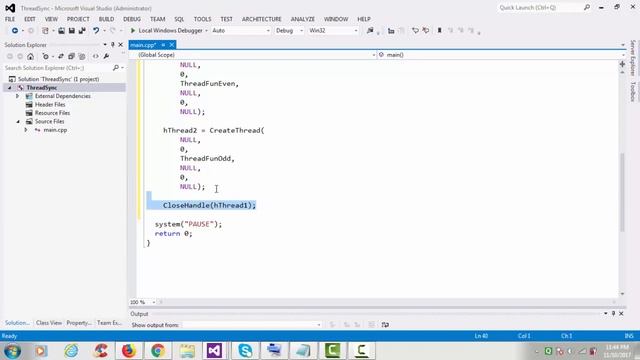The width and height of the screenshot is (640, 360).
Task: Save main.cpp with the Save icon
Action: 71,31
